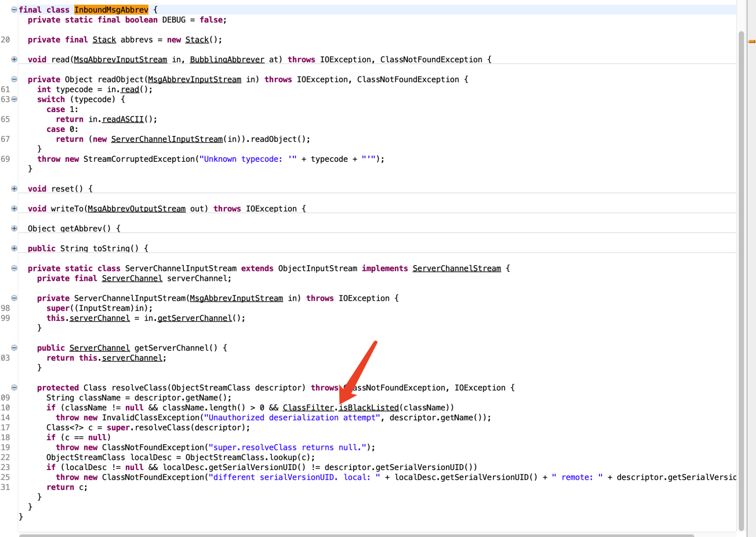Click the orange overview ruler marker
The width and height of the screenshot is (756, 537).
pos(752,42)
